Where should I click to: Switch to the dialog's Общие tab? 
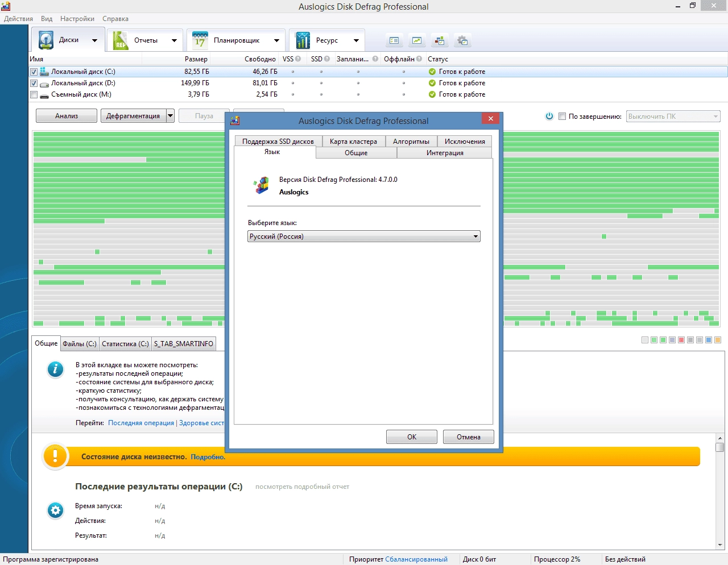click(356, 153)
